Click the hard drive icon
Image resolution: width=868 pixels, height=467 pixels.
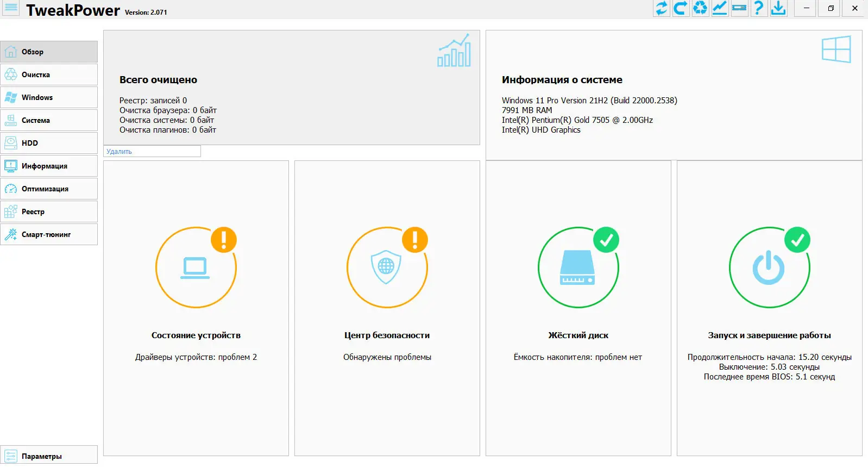point(577,267)
